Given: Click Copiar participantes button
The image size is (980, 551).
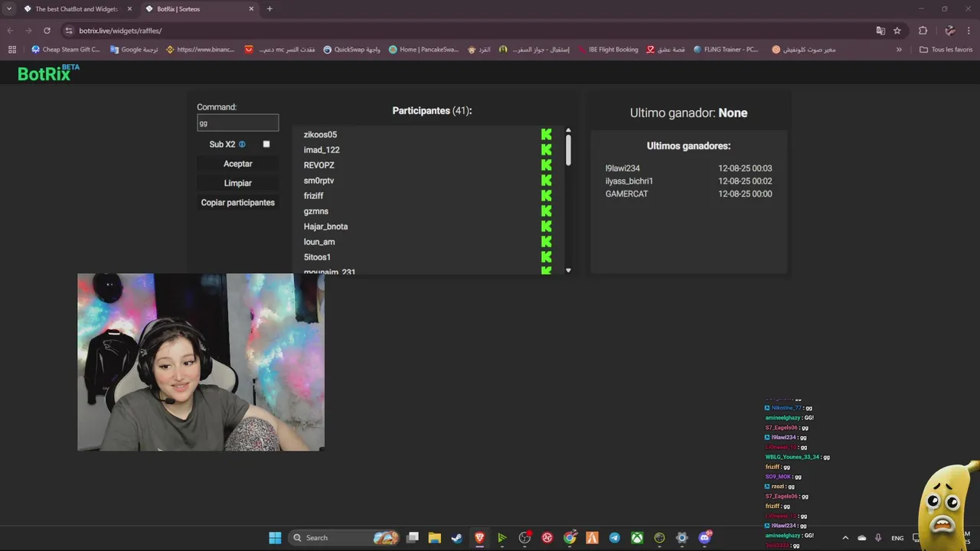Looking at the screenshot, I should click(237, 203).
